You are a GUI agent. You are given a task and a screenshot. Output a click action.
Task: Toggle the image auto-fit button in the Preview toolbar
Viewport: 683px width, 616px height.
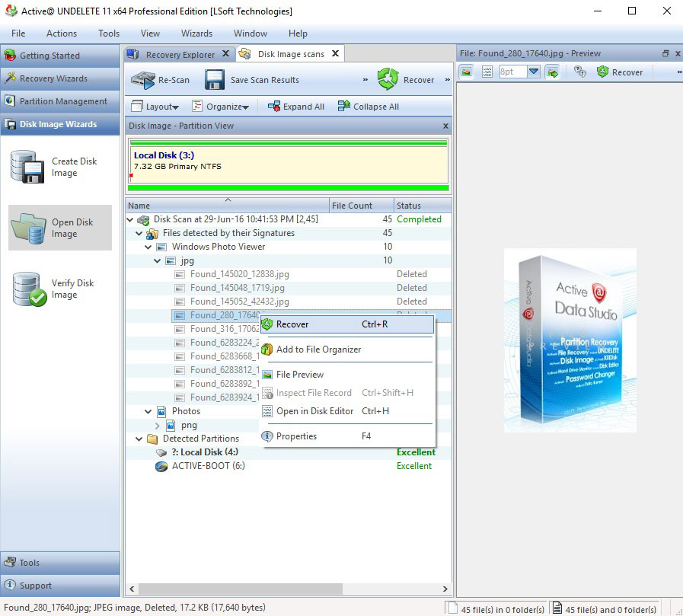click(552, 72)
